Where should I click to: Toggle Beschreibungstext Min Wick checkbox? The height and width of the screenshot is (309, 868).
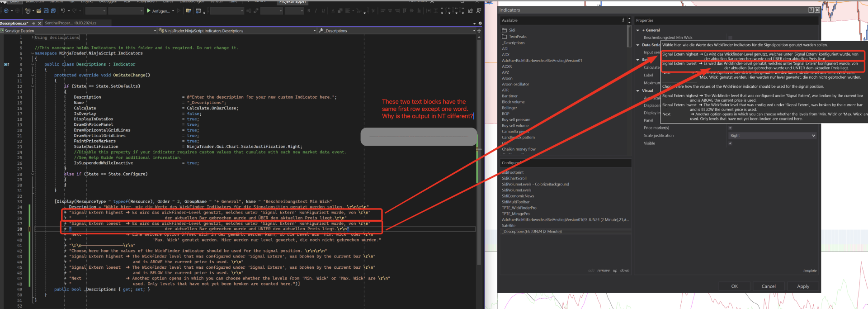(730, 38)
